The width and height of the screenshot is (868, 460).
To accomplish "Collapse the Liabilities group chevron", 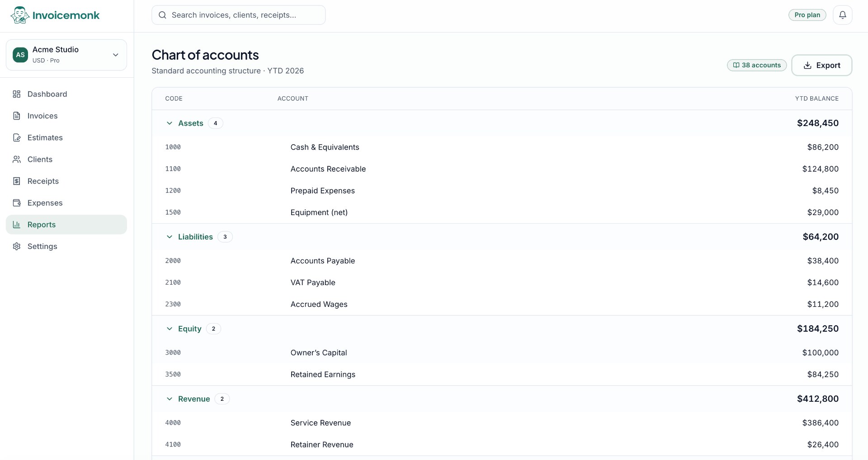I will point(170,237).
